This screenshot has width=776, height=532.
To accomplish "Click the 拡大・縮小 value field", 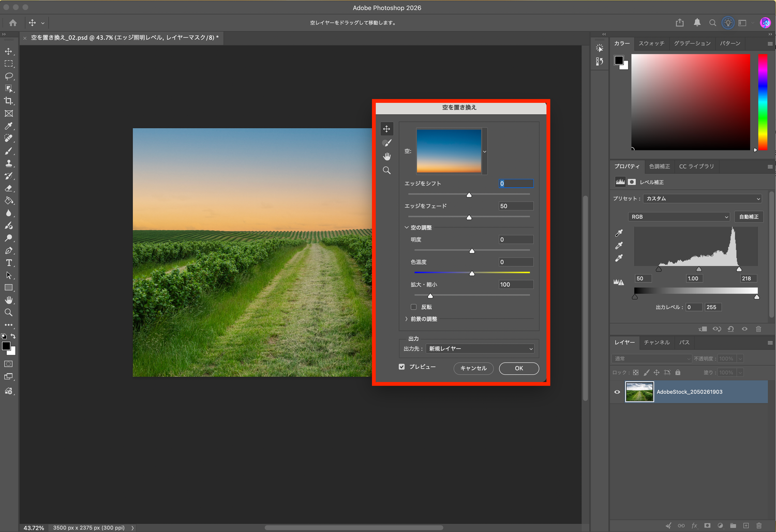I will tap(516, 285).
